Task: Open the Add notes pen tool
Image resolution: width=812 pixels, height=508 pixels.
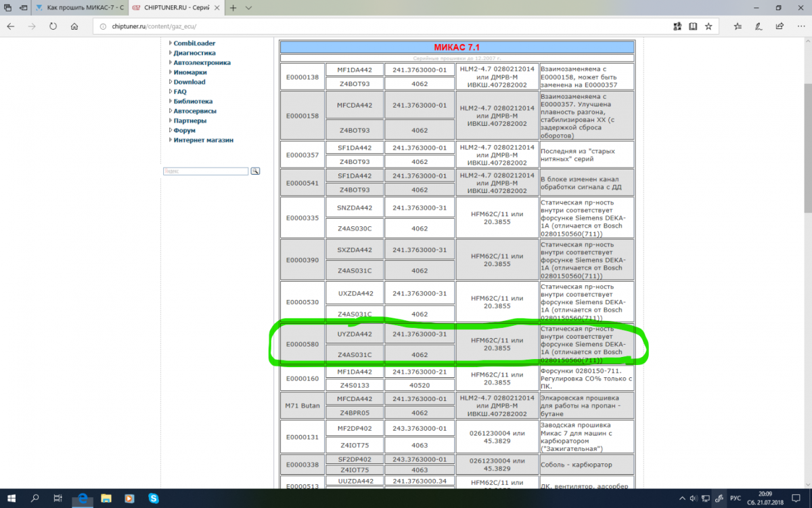Action: pyautogui.click(x=760, y=26)
